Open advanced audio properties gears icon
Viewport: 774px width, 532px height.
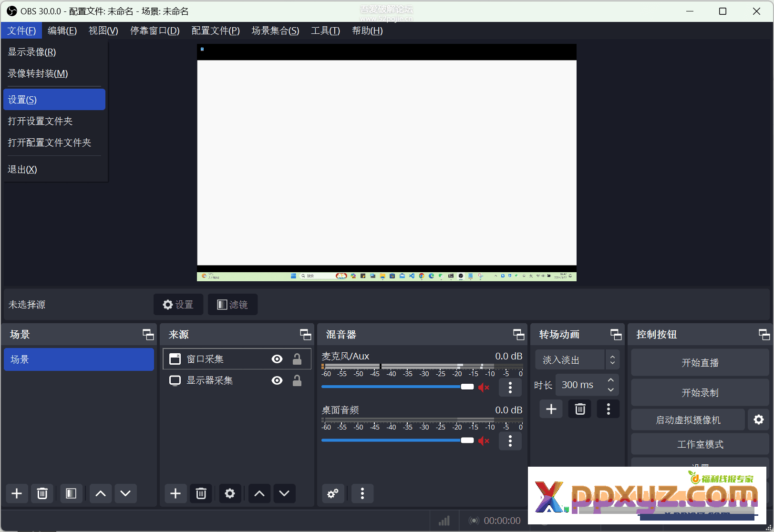[333, 493]
